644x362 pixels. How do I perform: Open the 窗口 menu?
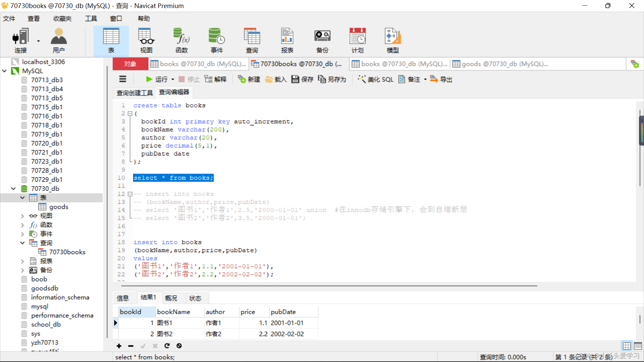click(x=116, y=18)
